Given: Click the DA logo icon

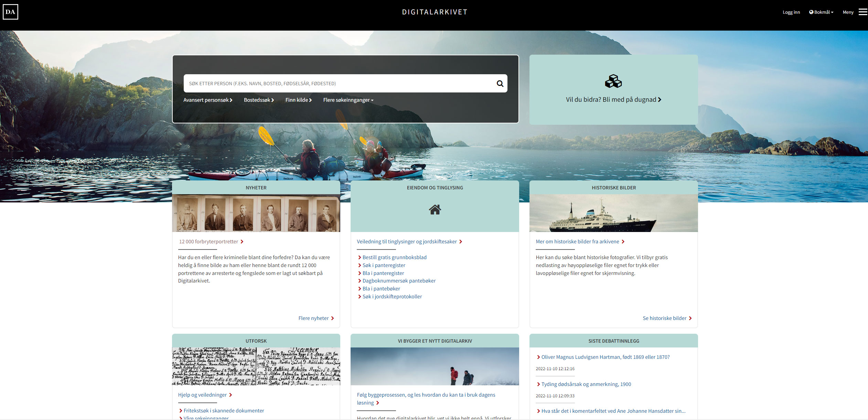Looking at the screenshot, I should tap(10, 12).
